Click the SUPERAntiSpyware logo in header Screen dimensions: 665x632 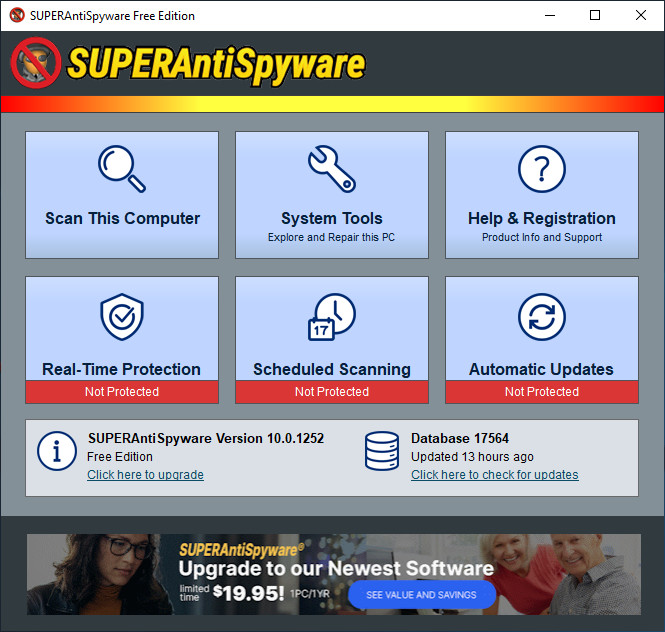click(188, 64)
